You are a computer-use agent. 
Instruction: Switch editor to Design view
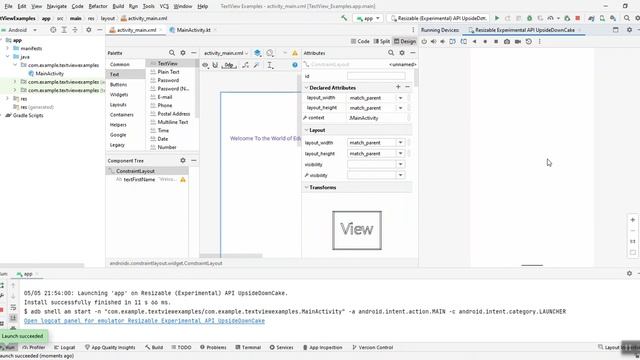pyautogui.click(x=404, y=41)
